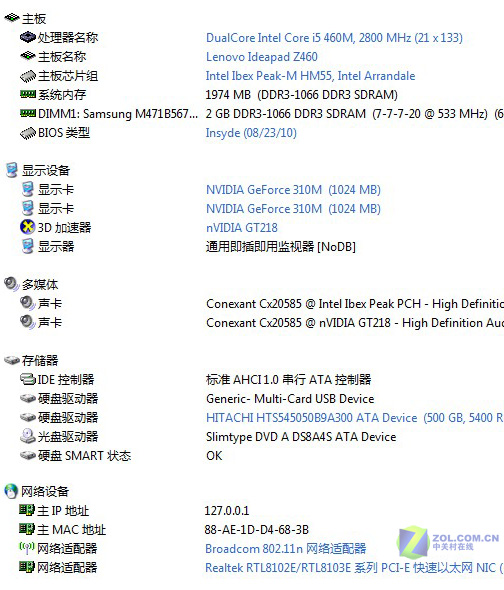Open the Lenovo Ideapad Z460 link
The width and height of the screenshot is (504, 590).
pyautogui.click(x=262, y=57)
